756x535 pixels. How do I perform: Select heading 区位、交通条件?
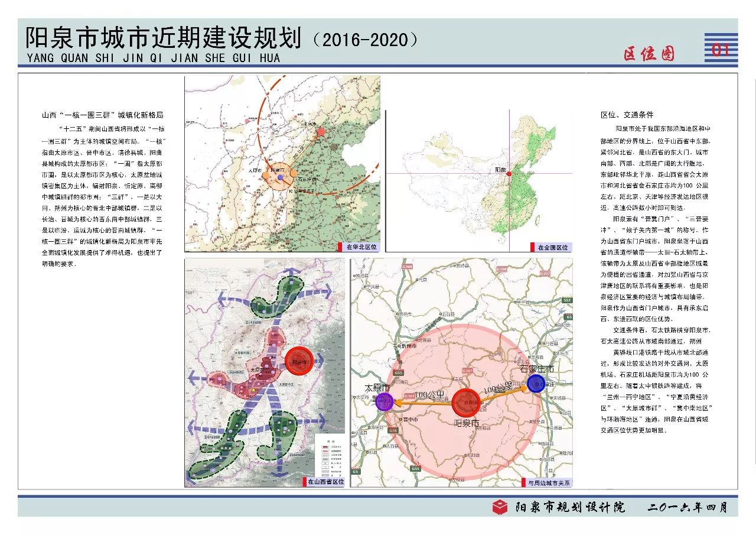point(627,115)
